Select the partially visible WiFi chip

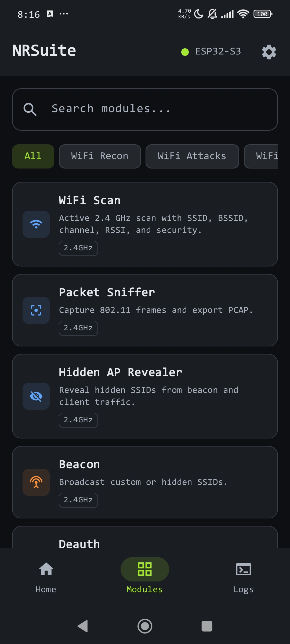pyautogui.click(x=261, y=156)
